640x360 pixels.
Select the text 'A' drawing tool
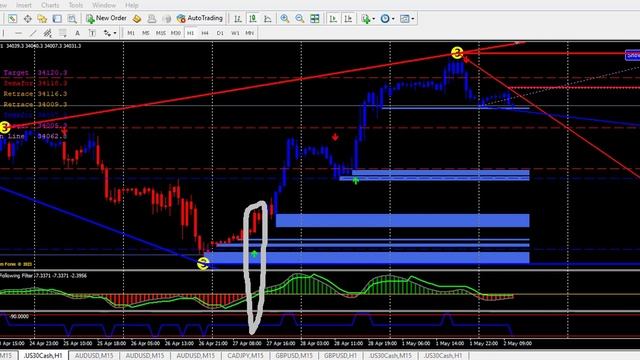pyautogui.click(x=77, y=33)
